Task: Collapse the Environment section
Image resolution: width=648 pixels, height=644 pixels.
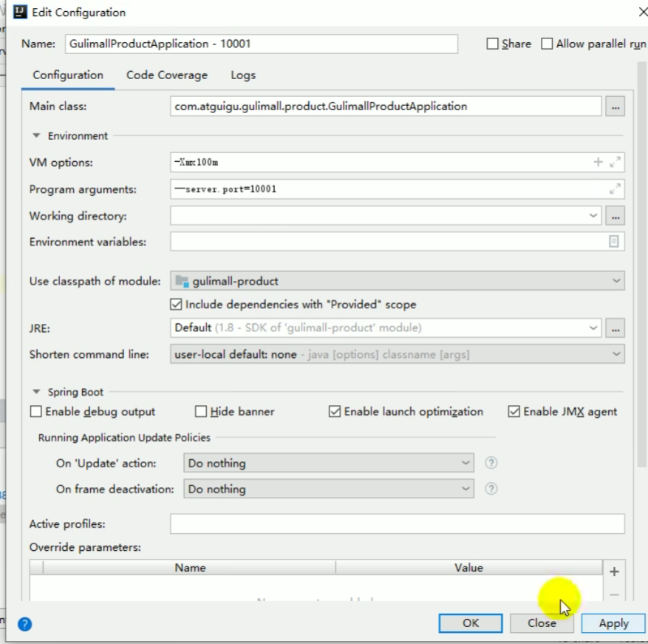Action: pyautogui.click(x=36, y=135)
